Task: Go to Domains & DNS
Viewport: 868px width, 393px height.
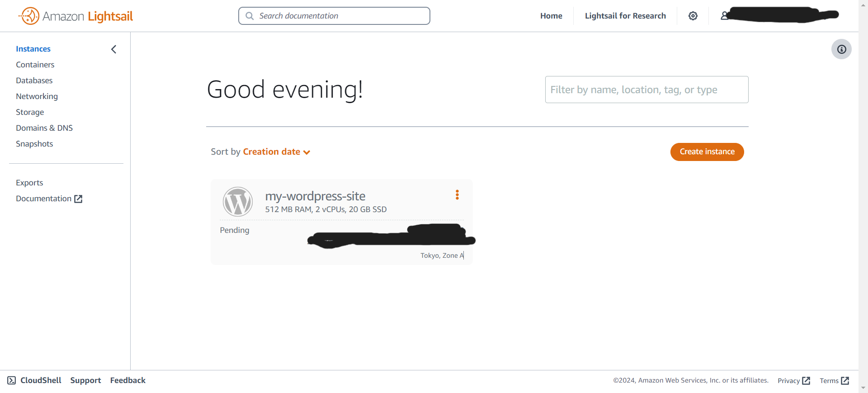Action: tap(44, 128)
